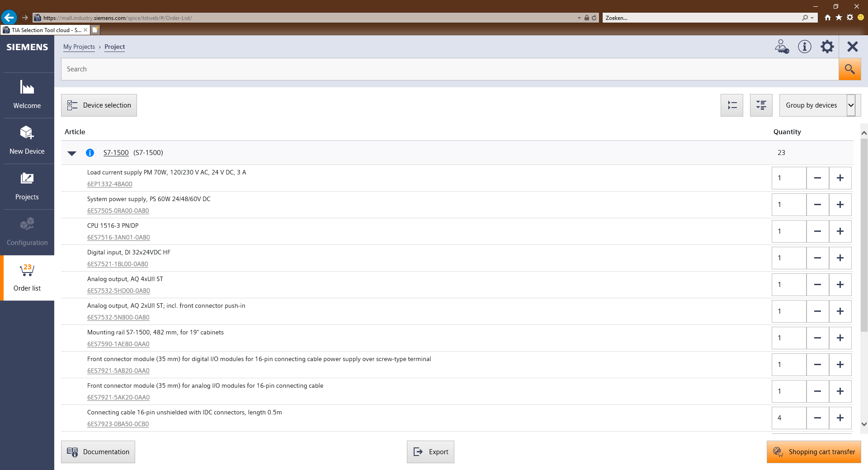Viewport: 868px width, 470px height.
Task: Decrease quantity of Load current supply PM 70W
Action: pyautogui.click(x=818, y=178)
